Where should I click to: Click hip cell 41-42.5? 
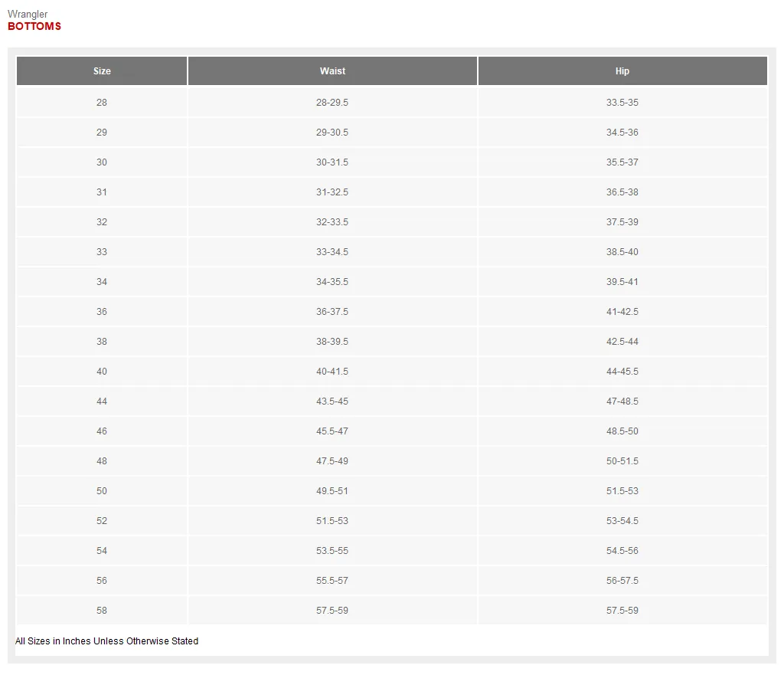[622, 312]
